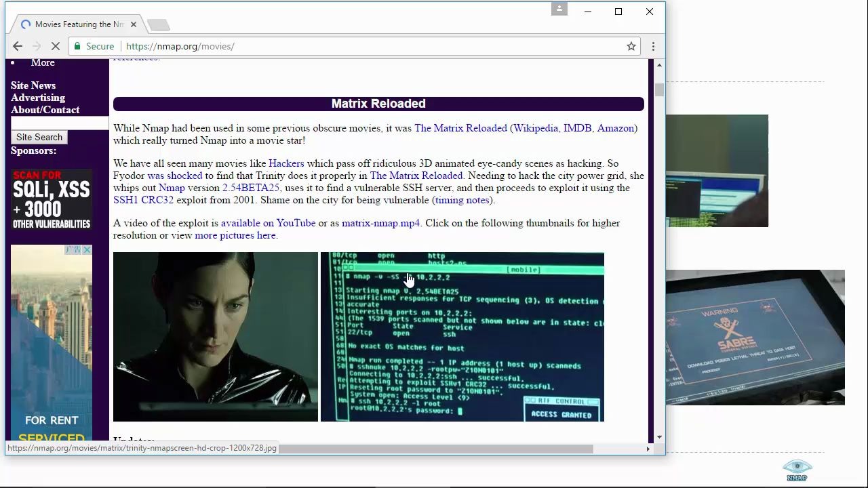Open the Advertising sidebar link
The image size is (868, 488).
pos(38,98)
